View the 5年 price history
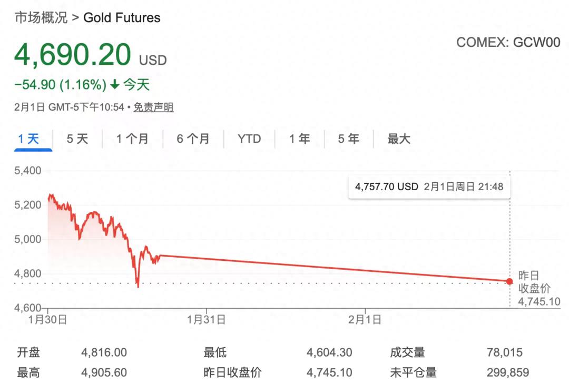 [347, 139]
